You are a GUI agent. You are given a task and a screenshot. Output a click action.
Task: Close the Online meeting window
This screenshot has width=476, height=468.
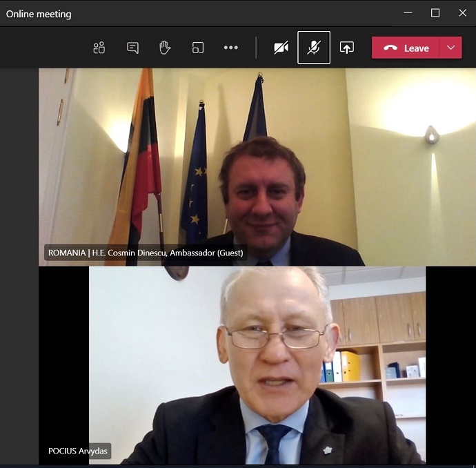462,12
